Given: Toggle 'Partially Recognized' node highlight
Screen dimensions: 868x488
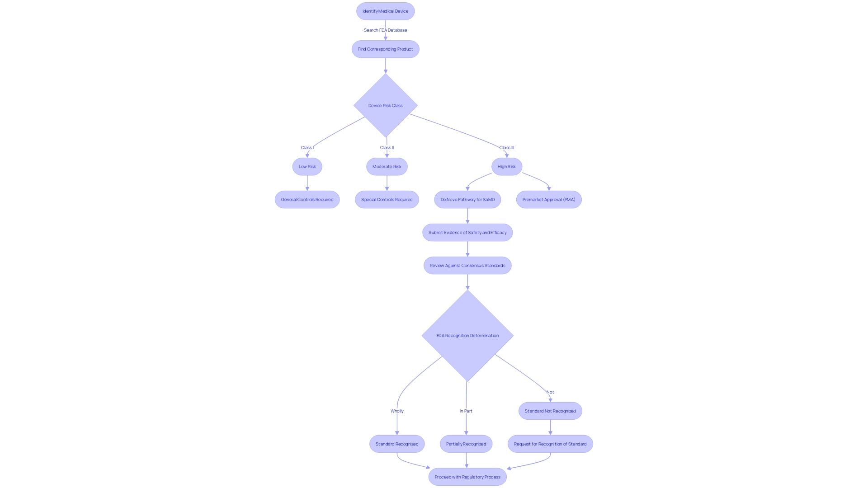Looking at the screenshot, I should [466, 444].
